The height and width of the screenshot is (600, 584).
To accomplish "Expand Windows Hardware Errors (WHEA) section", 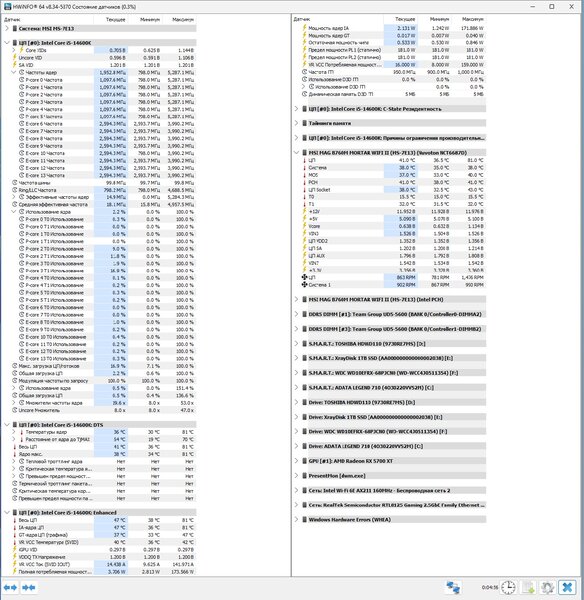I will point(296,519).
